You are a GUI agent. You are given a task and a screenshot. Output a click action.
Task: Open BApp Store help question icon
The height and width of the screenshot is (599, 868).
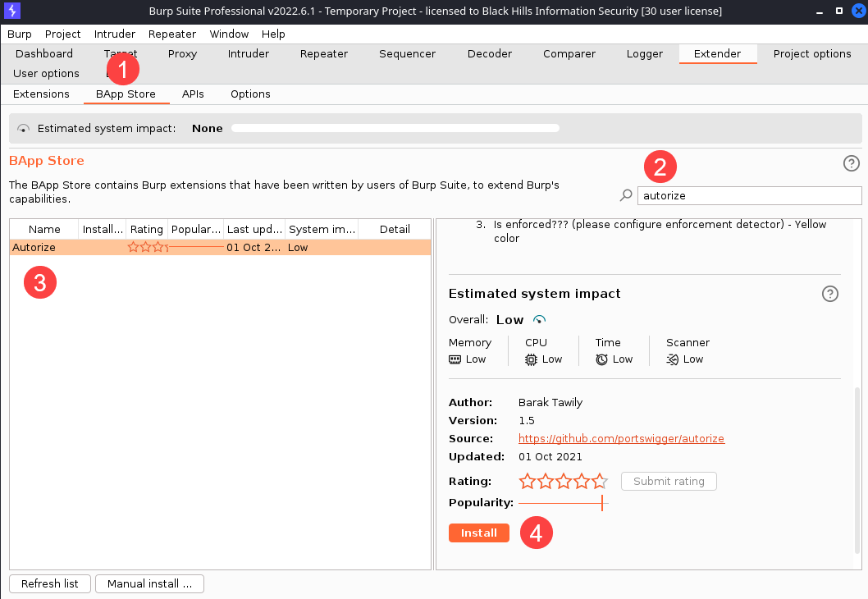(851, 163)
